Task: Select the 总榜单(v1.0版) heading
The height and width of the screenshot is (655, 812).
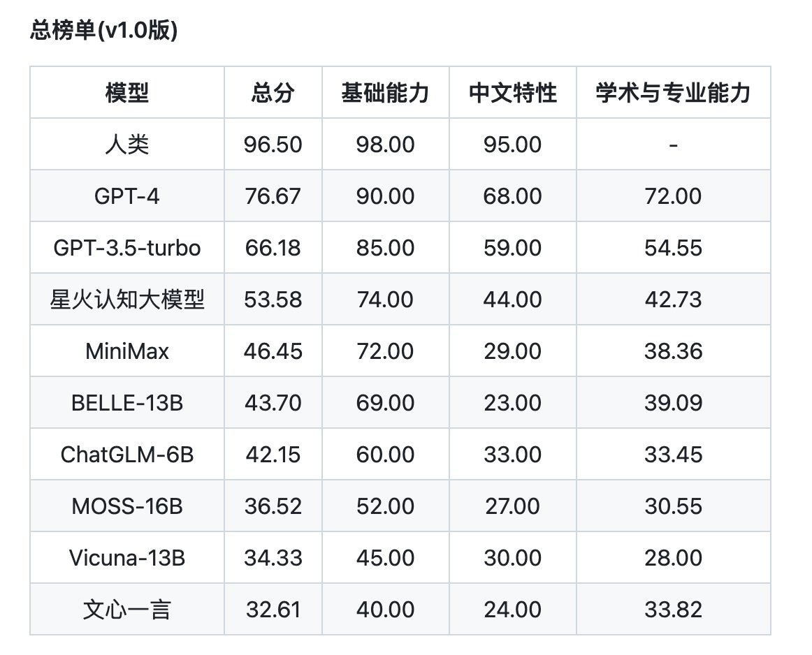Action: (104, 30)
